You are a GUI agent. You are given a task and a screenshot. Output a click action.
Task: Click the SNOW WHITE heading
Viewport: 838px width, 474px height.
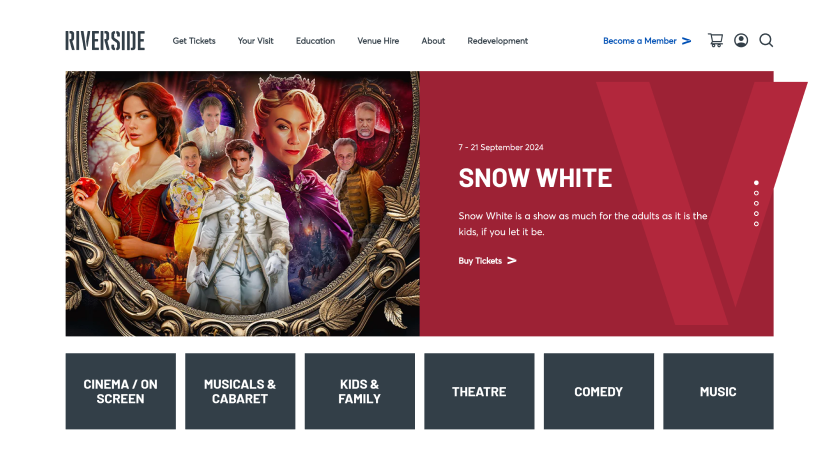[x=535, y=178]
